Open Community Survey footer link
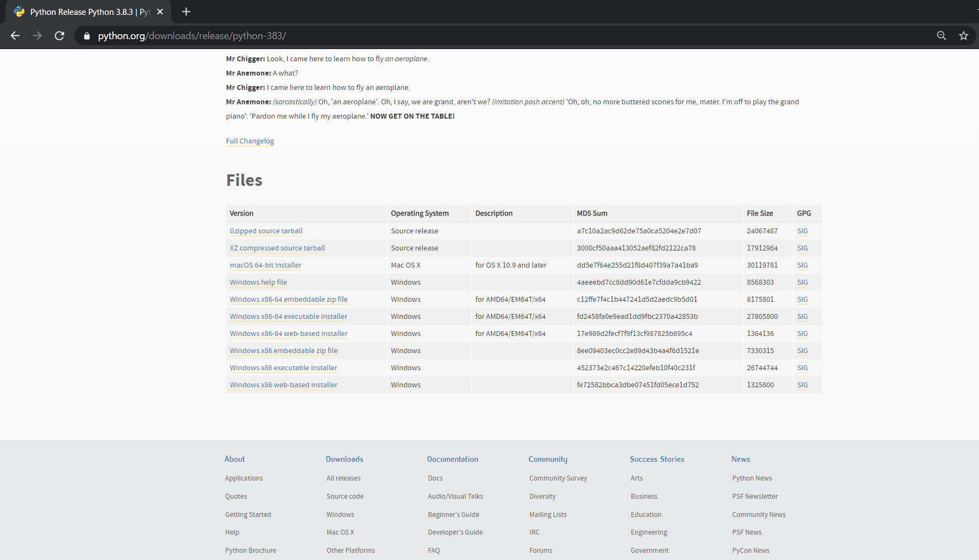 tap(558, 478)
